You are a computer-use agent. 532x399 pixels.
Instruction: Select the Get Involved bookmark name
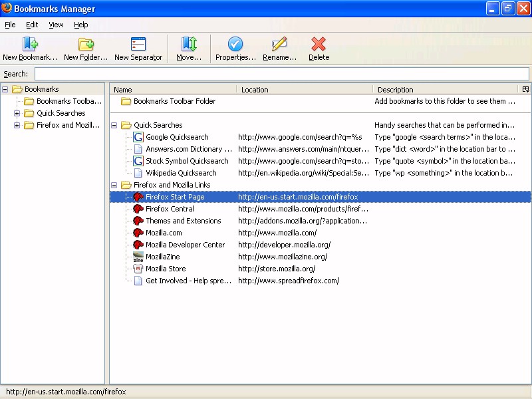(188, 281)
